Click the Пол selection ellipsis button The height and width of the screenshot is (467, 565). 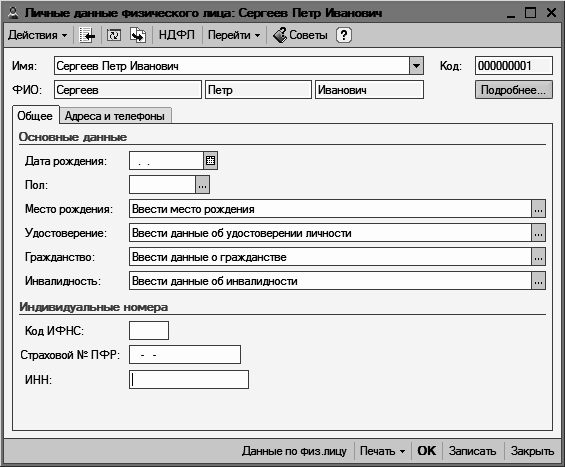click(x=203, y=185)
